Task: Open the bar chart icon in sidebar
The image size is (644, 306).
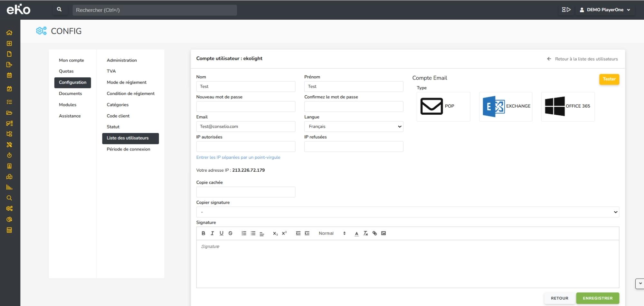Action: click(x=9, y=187)
